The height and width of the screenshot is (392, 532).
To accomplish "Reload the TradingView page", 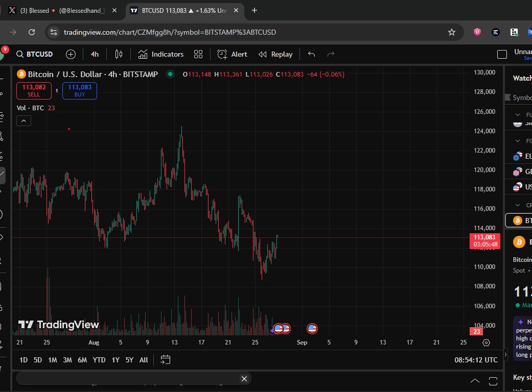I will [x=32, y=32].
